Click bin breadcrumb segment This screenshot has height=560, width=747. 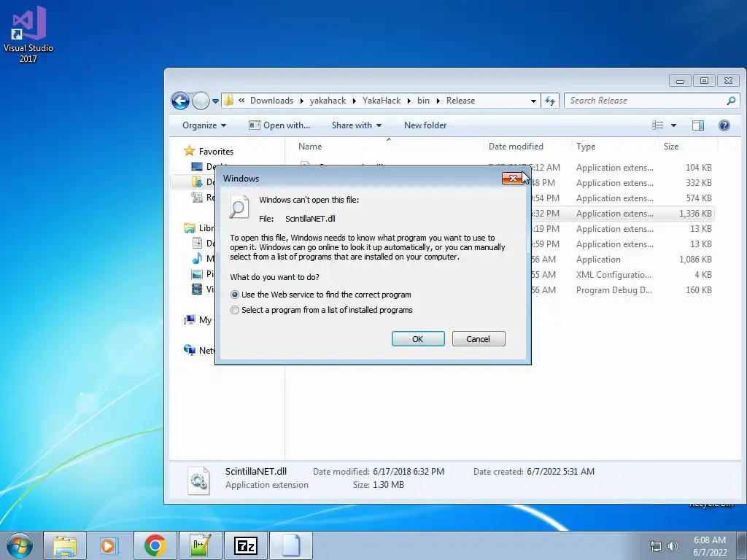[x=423, y=101]
